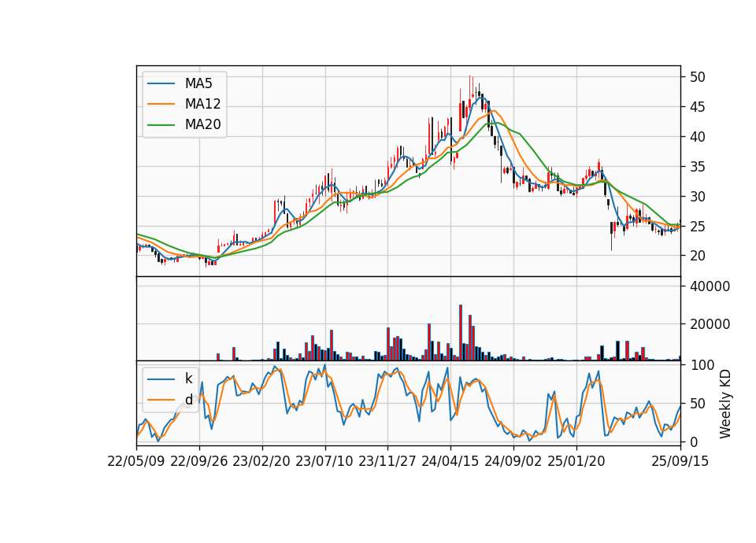Click the price axis value 40
The width and height of the screenshot is (756, 543).
coord(697,137)
